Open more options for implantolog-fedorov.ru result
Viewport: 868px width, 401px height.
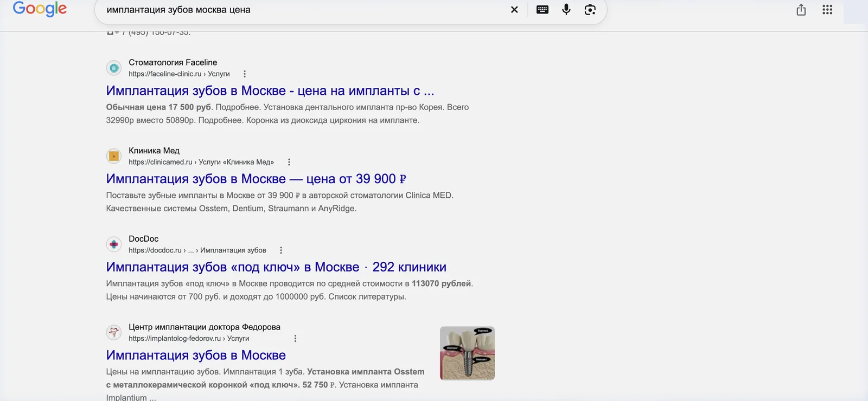[x=295, y=339]
